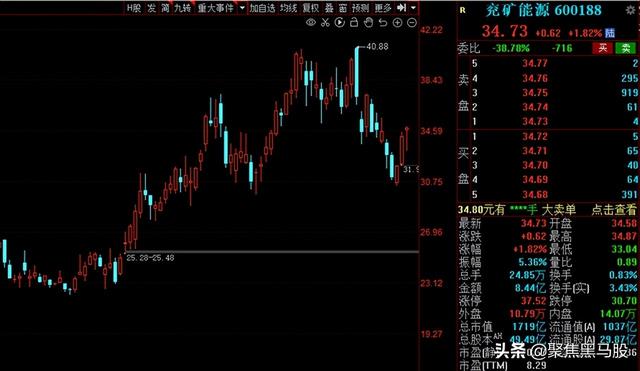Click the 委比 value -38.78%
The image size is (640, 371).
click(x=511, y=48)
